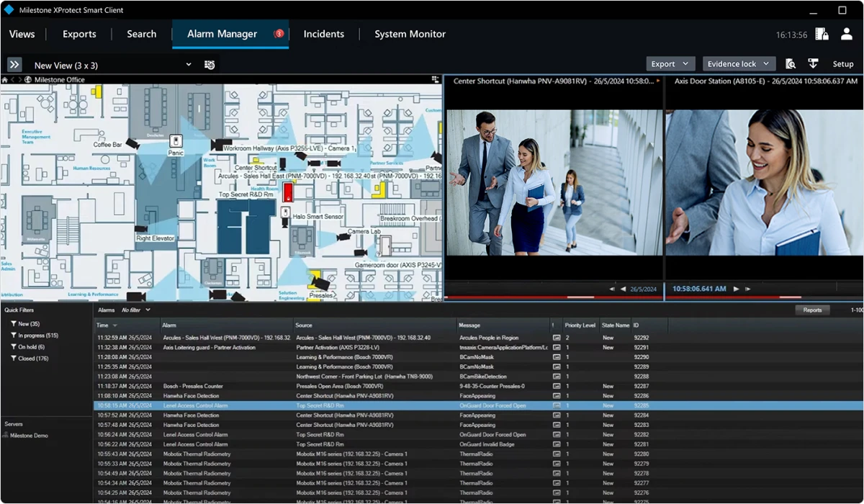
Task: Open the Evidence lock dropdown
Action: (x=739, y=64)
